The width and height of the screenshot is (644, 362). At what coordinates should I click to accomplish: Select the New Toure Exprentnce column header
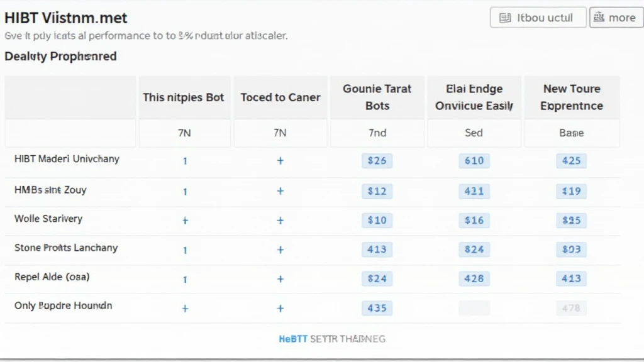pos(571,97)
